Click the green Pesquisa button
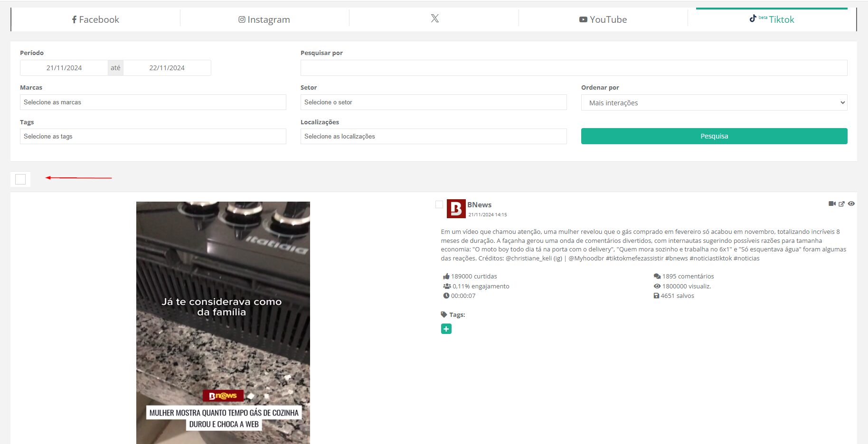The width and height of the screenshot is (868, 444). pos(714,136)
